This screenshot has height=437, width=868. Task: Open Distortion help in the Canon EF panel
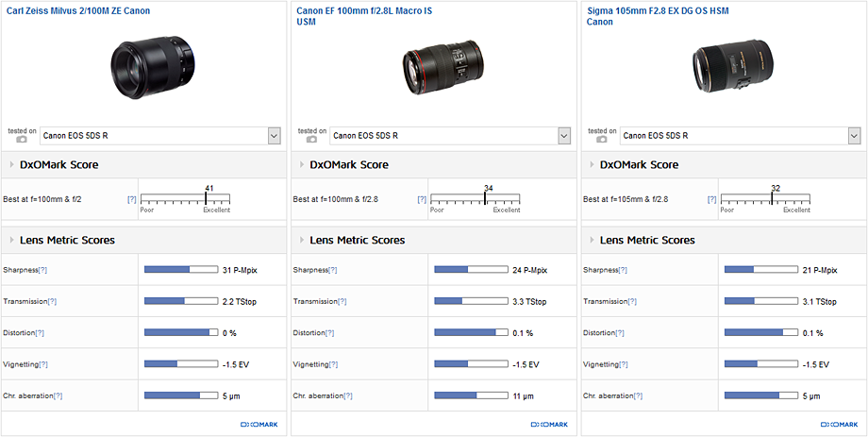pos(330,333)
